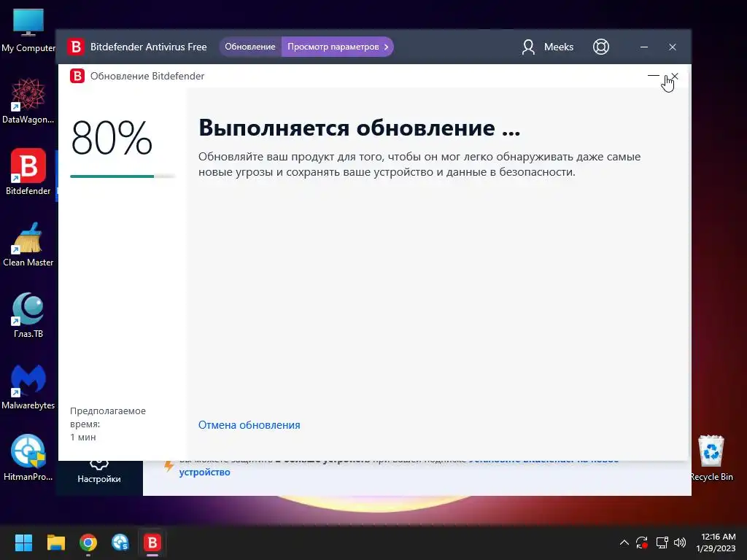Click the update progress bar
The image size is (747, 560).
pyautogui.click(x=123, y=176)
